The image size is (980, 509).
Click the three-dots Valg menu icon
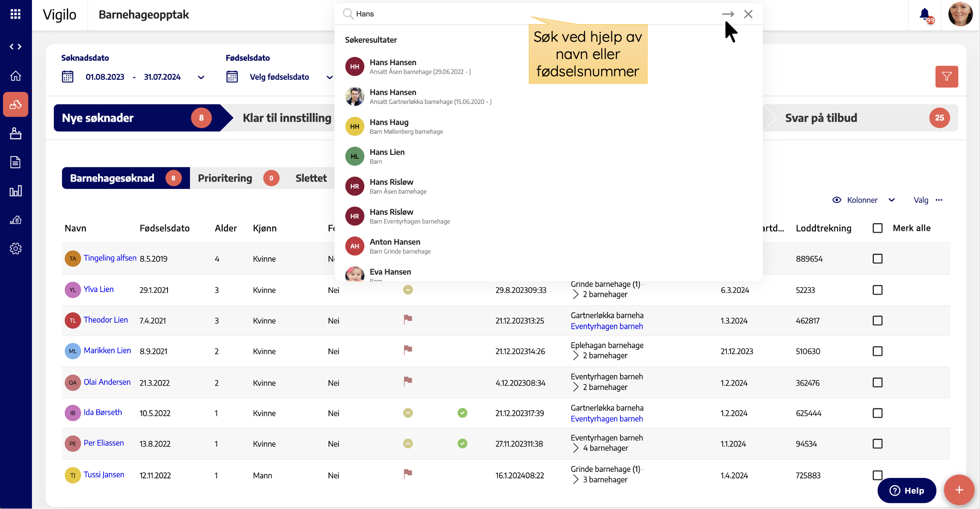[x=939, y=200]
